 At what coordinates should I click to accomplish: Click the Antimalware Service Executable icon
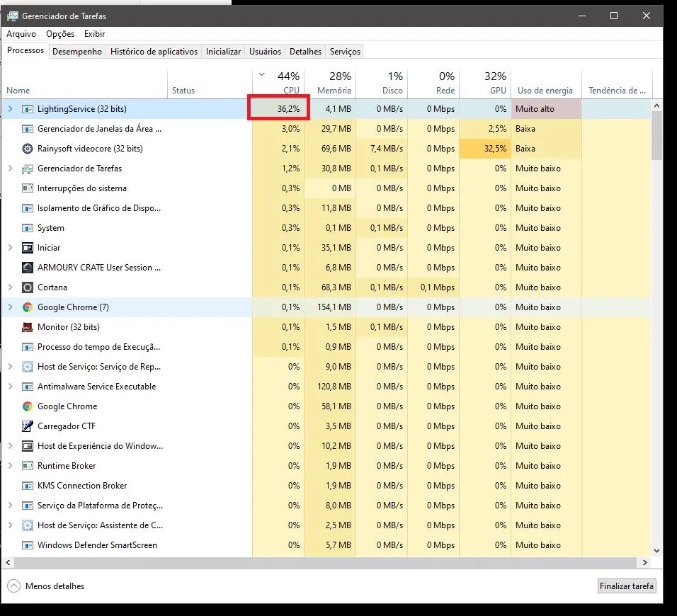(x=27, y=387)
